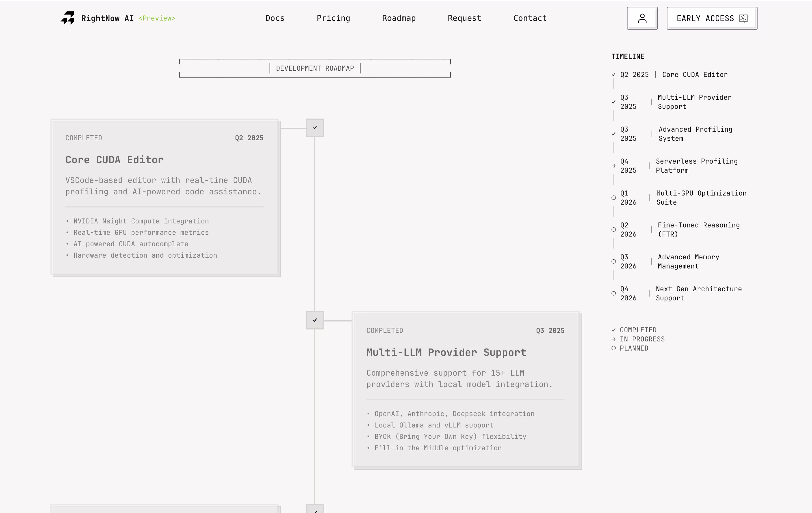Screen dimensions: 812x513
Task: Select Roadmap in the navigation
Action: (x=399, y=18)
